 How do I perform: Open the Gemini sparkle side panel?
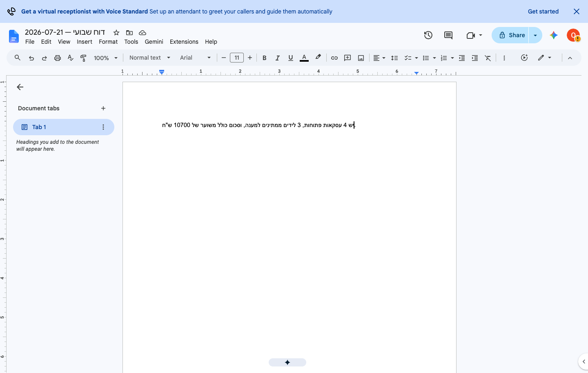pos(554,35)
